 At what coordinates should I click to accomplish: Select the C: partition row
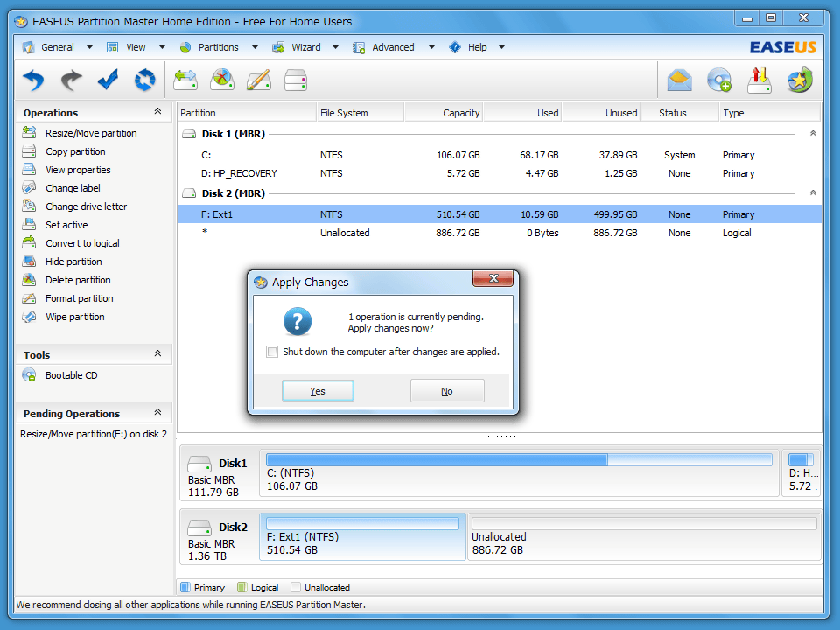click(500, 155)
